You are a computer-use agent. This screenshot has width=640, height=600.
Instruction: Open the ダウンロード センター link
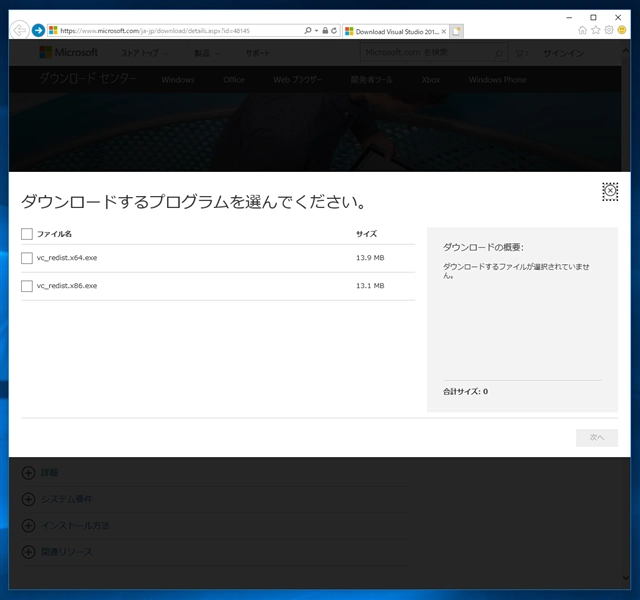pyautogui.click(x=88, y=78)
